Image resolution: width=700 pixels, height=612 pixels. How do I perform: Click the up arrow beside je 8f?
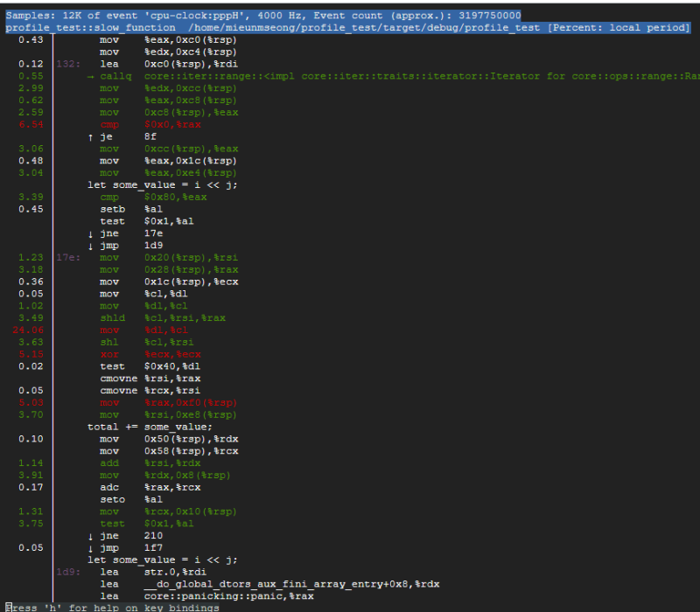(x=91, y=137)
